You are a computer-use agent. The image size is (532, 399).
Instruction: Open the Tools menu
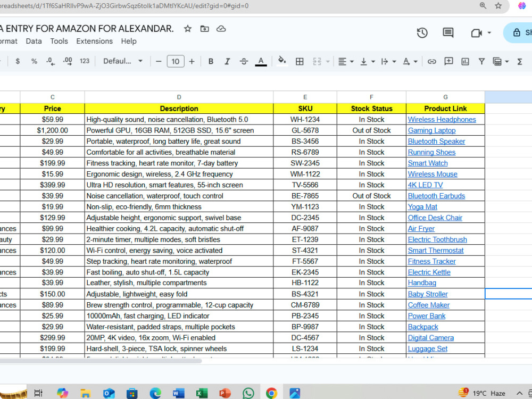[59, 41]
